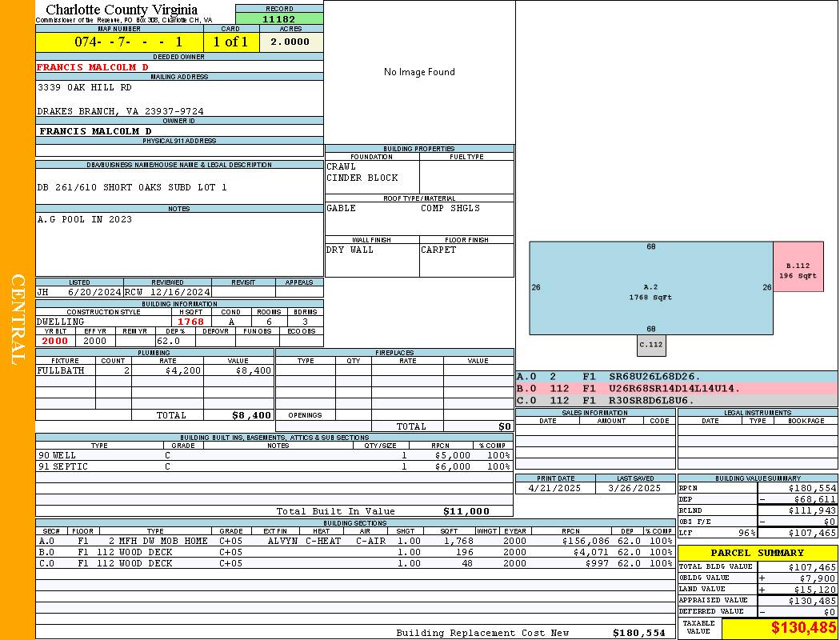Select the red year built value 2000
Image resolution: width=840 pixels, height=640 pixels.
(x=55, y=341)
